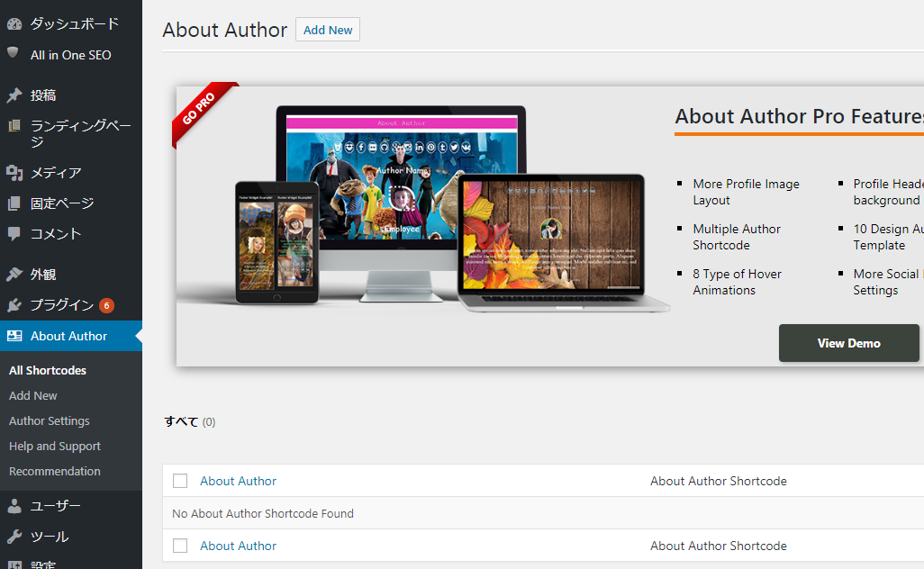Click More Profile Image Layout feature
Viewport: 924px width, 569px height.
click(x=746, y=192)
